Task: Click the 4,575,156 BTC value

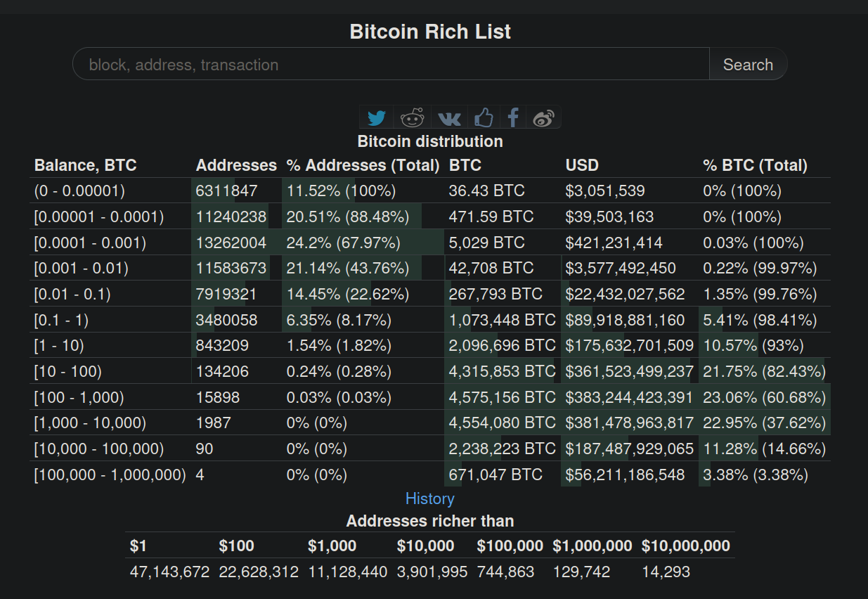Action: coord(503,397)
